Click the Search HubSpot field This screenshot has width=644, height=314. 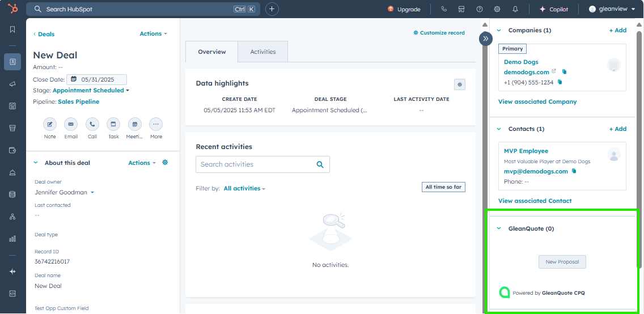[x=143, y=9]
